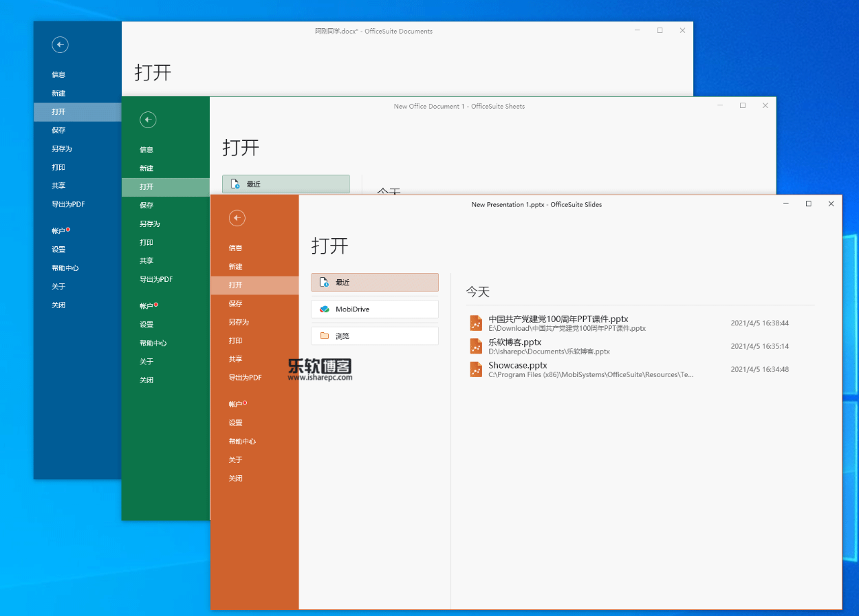Viewport: 859px width, 616px height.
Task: Open 关于 in the Slides sidebar
Action: click(236, 460)
